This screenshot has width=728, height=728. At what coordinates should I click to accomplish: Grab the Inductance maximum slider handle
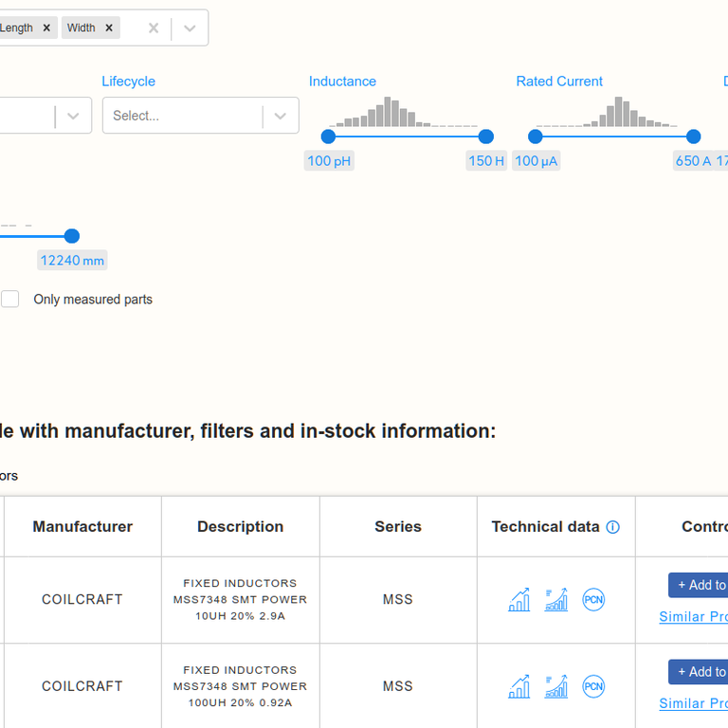coord(486,136)
